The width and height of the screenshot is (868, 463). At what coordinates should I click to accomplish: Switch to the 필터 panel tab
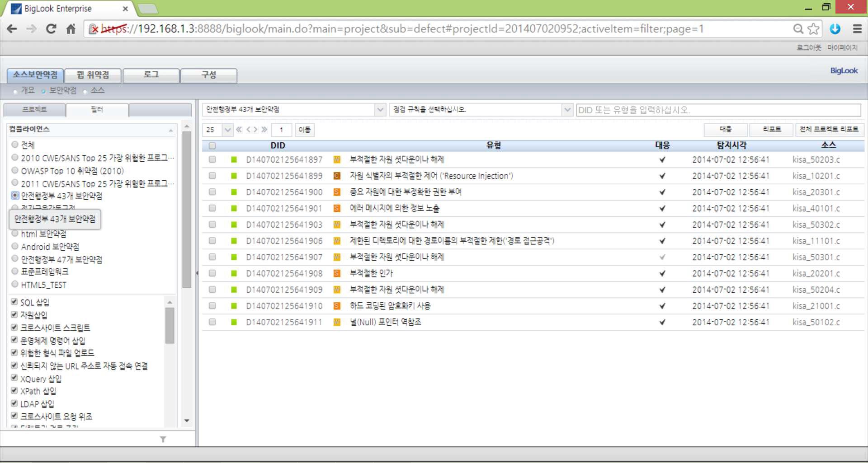(x=97, y=110)
